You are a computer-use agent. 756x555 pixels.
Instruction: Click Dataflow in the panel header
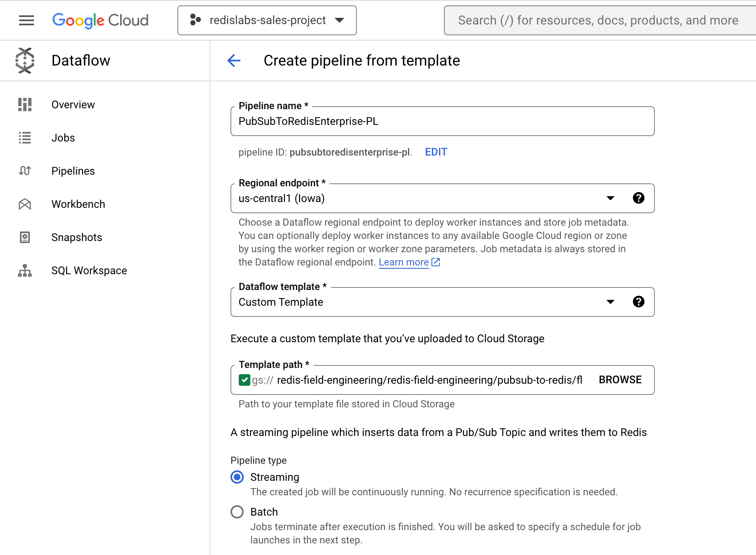(80, 60)
